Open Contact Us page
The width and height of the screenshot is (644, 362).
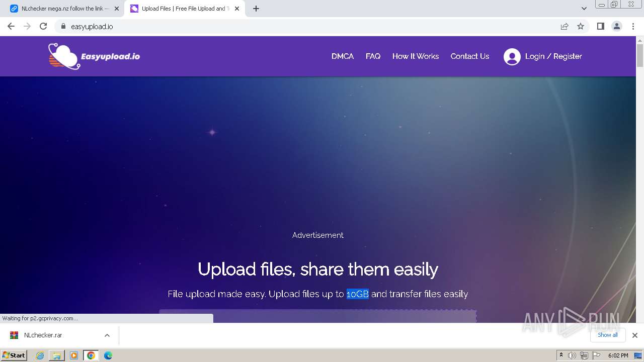point(470,56)
